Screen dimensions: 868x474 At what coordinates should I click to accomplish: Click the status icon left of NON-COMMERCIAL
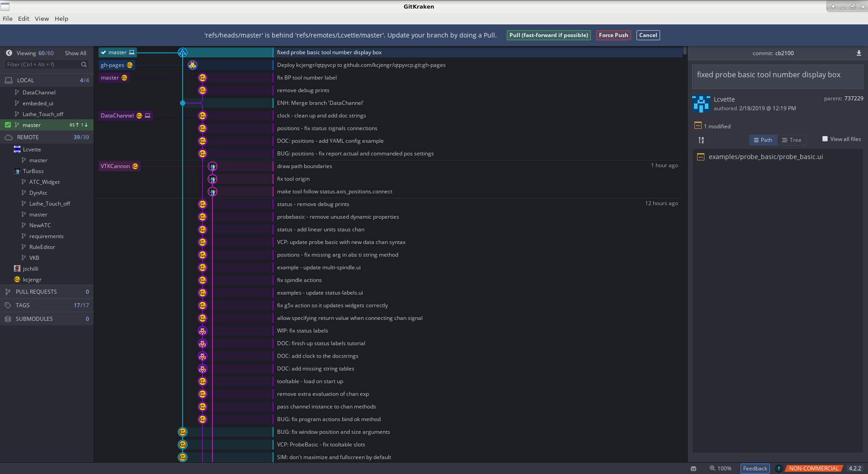779,469
